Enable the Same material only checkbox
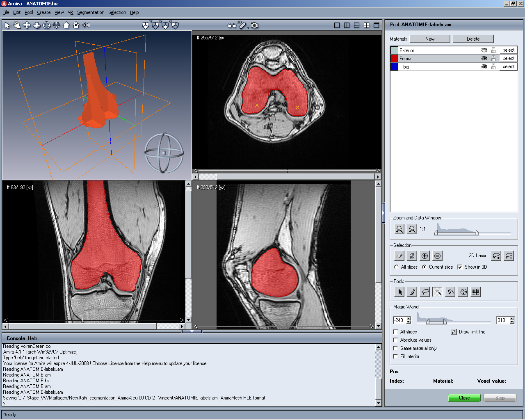Screen dimensions: 525x420 coord(395,348)
